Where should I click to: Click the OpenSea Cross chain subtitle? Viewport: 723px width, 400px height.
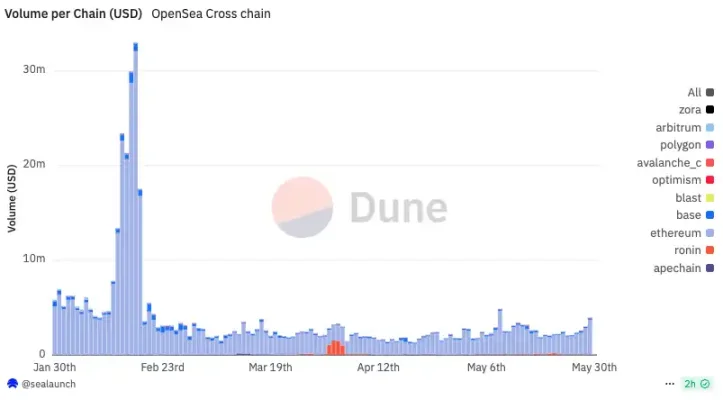210,14
